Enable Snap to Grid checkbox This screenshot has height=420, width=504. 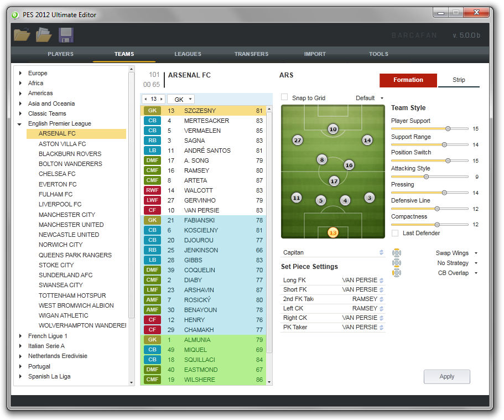click(x=284, y=97)
